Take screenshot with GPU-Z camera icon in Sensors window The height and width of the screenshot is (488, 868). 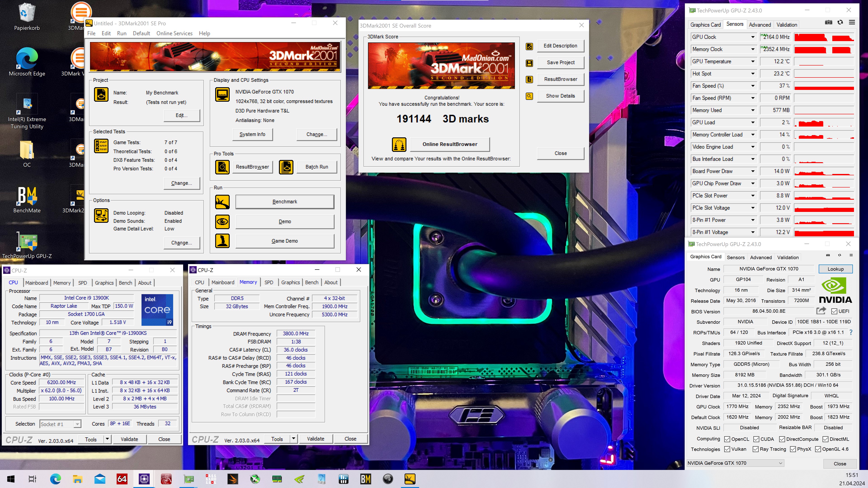tap(828, 22)
